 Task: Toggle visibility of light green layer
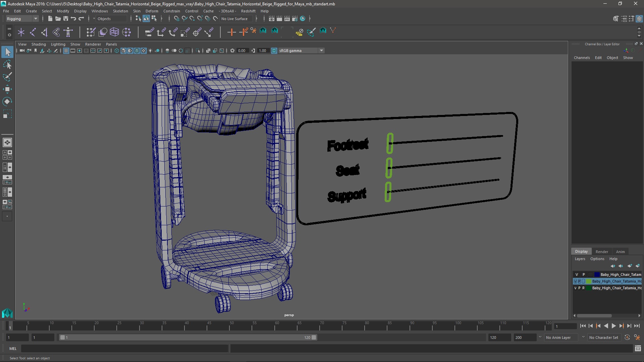click(x=576, y=281)
